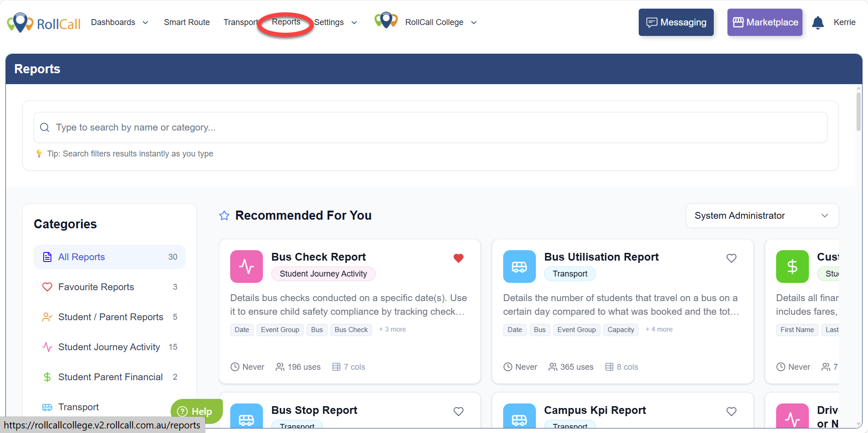868x433 pixels.
Task: Open the Bus Stop Report title
Action: pos(314,410)
